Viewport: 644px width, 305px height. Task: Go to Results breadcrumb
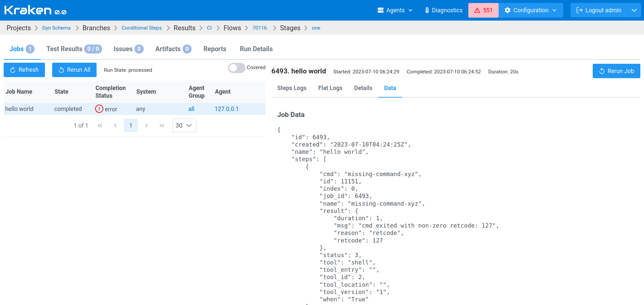(x=185, y=28)
